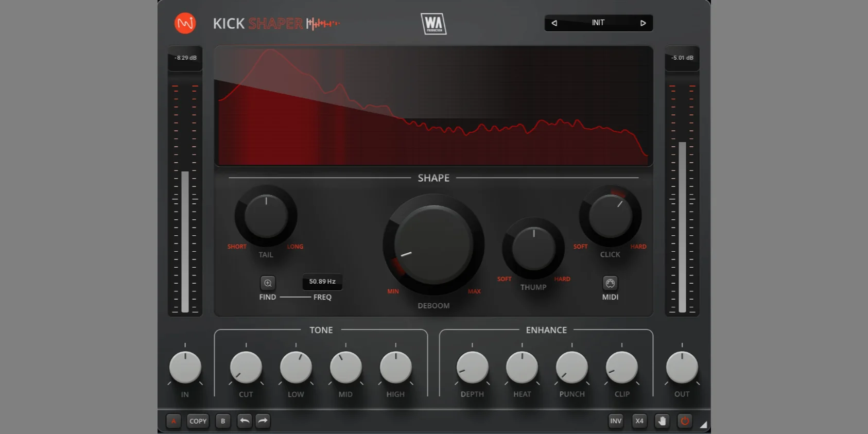This screenshot has width=868, height=434.
Task: Select the previous preset arrow
Action: (x=554, y=23)
